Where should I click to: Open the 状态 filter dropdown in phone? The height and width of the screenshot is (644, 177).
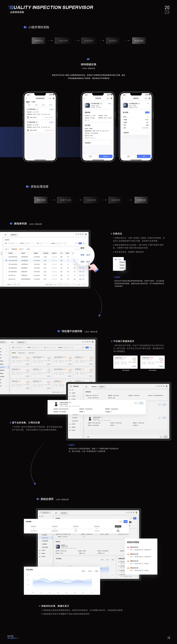point(29,105)
